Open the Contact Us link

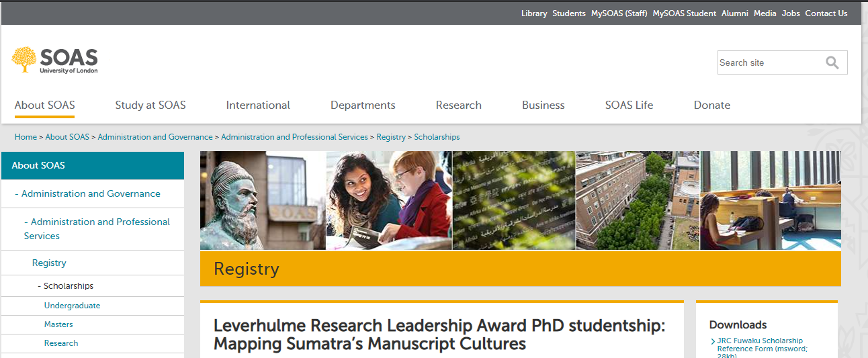coord(826,13)
